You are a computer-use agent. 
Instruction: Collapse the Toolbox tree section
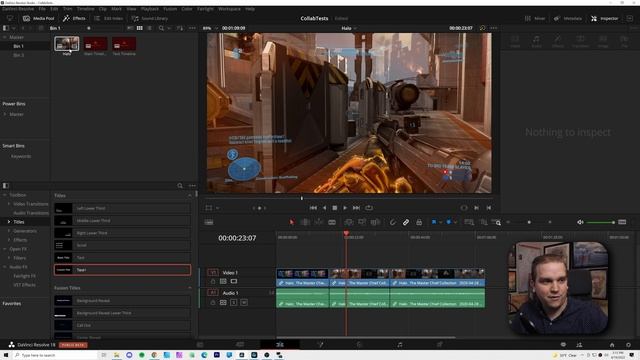5,195
